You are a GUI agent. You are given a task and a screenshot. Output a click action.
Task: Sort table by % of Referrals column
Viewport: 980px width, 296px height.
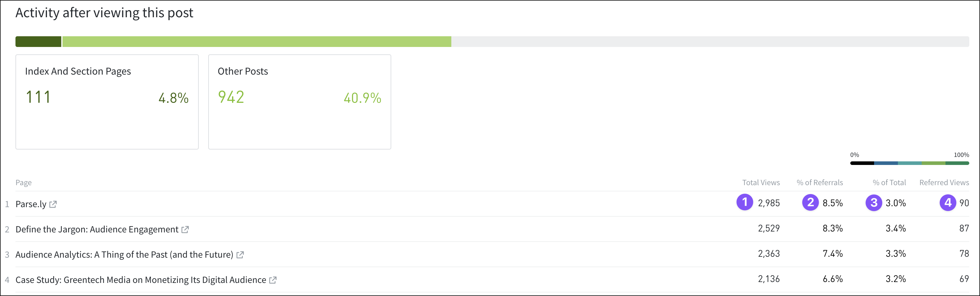[819, 183]
